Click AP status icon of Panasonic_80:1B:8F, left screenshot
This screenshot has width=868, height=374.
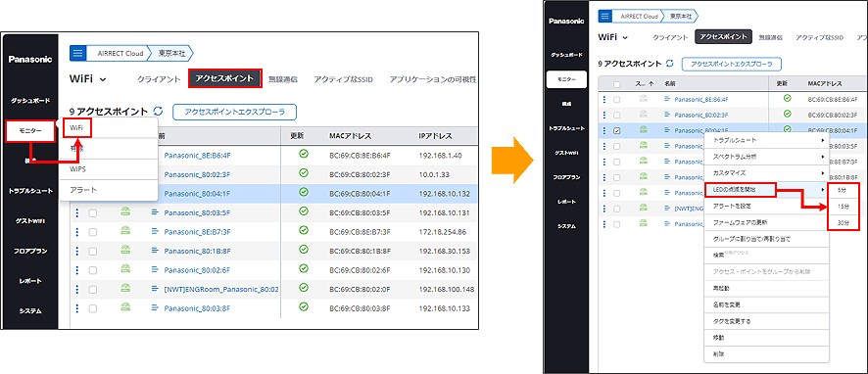[125, 251]
